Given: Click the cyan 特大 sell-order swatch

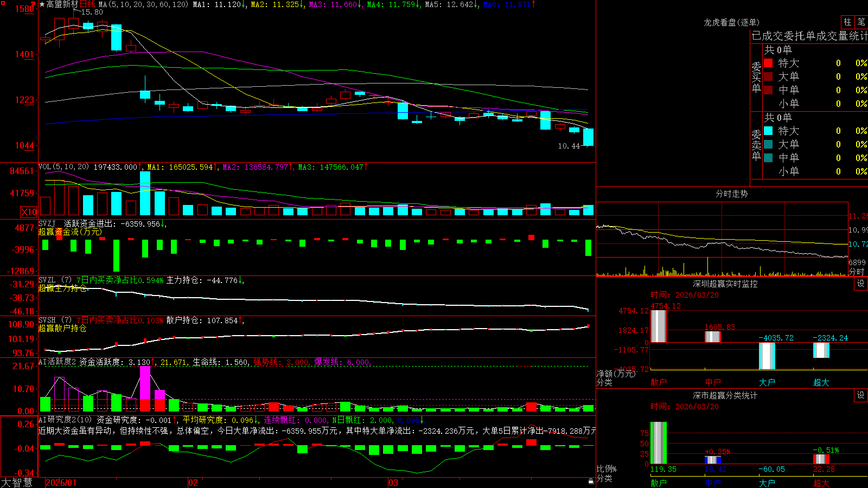Looking at the screenshot, I should [x=768, y=131].
